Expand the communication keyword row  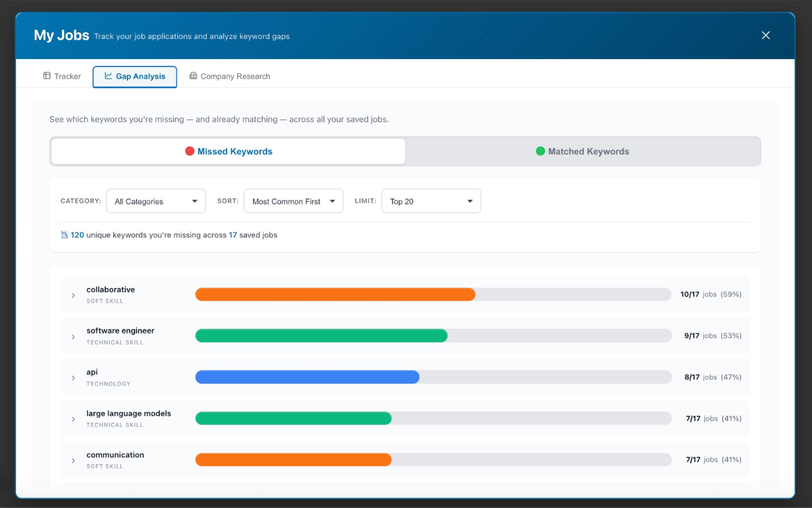[x=74, y=460]
